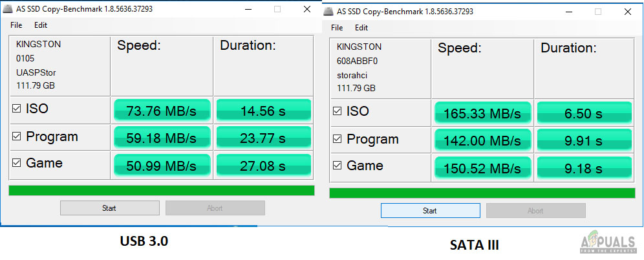Click the drive icon in the USB 3.0 window title bar
This screenshot has width=644, height=260.
click(7, 9)
